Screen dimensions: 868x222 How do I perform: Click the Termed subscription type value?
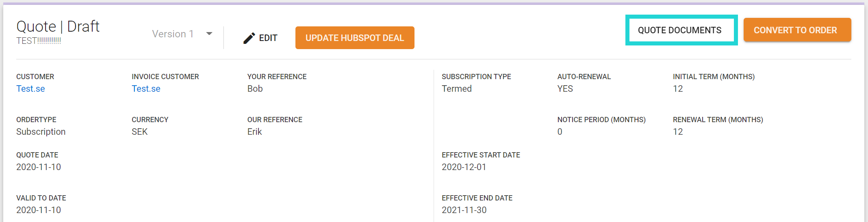coord(457,88)
